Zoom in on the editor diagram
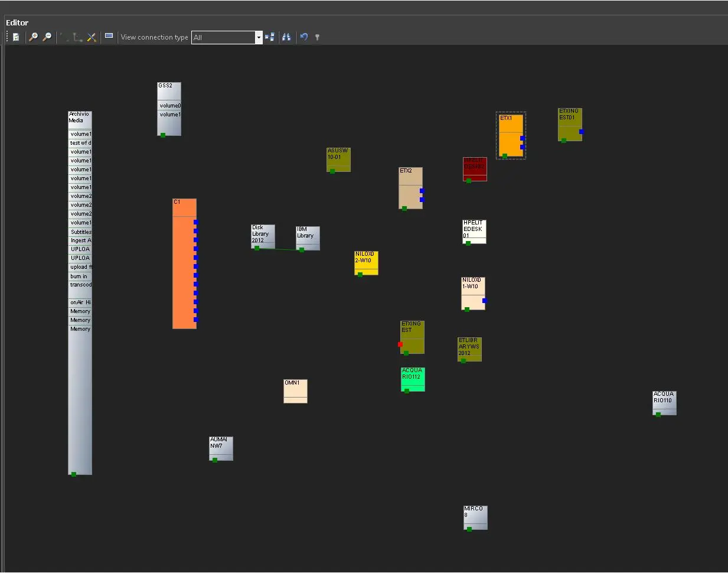Image resolution: width=728 pixels, height=573 pixels. 34,37
